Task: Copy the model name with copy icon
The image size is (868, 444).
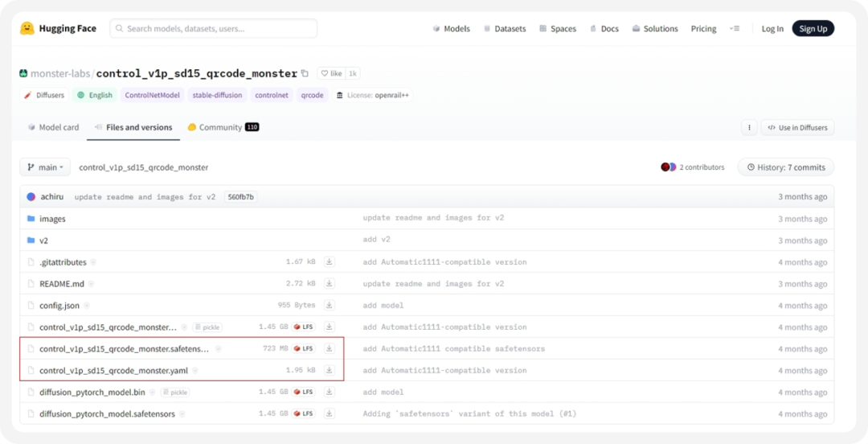Action: click(x=304, y=73)
